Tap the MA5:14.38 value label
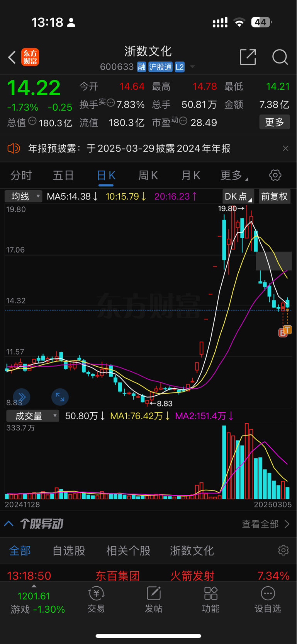This screenshot has width=297, height=644. click(x=72, y=196)
